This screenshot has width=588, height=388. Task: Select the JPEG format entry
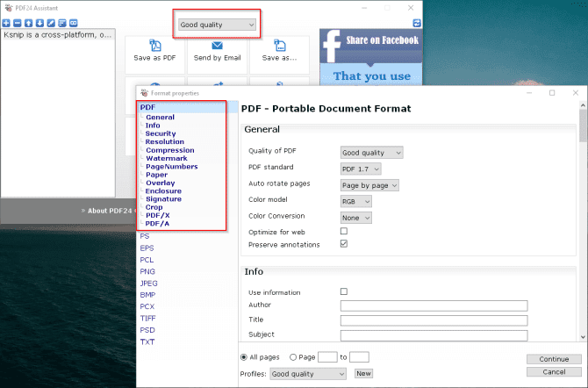click(x=148, y=284)
